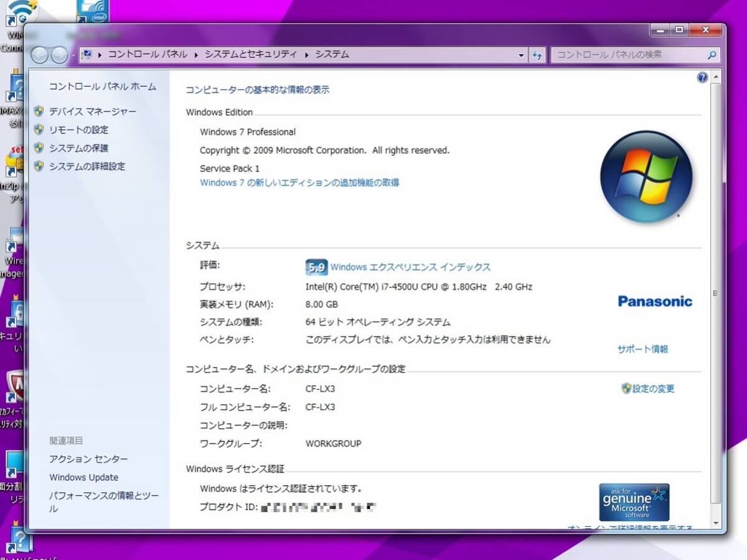Expand arrow after システムとセキュリティ breadcrumb
The image size is (747, 560).
[307, 55]
